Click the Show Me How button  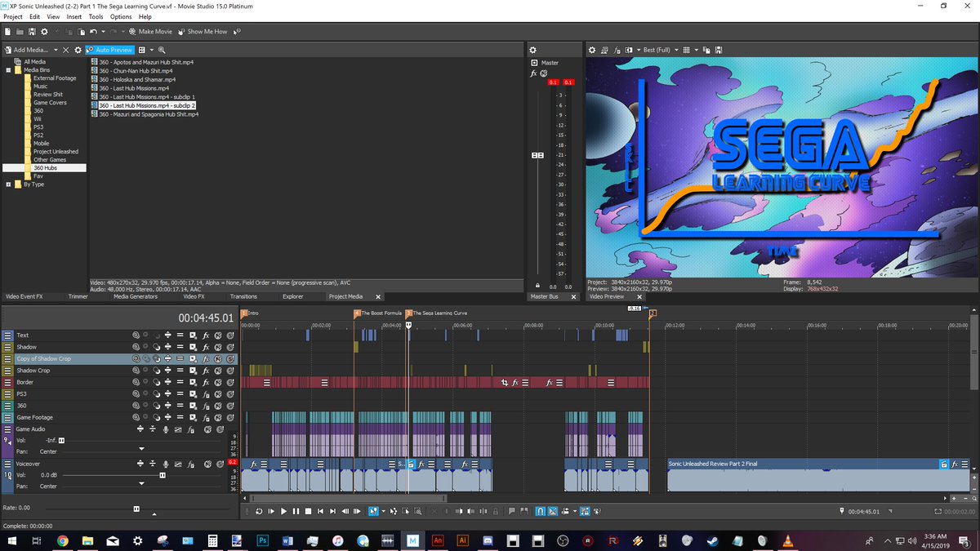tap(202, 32)
